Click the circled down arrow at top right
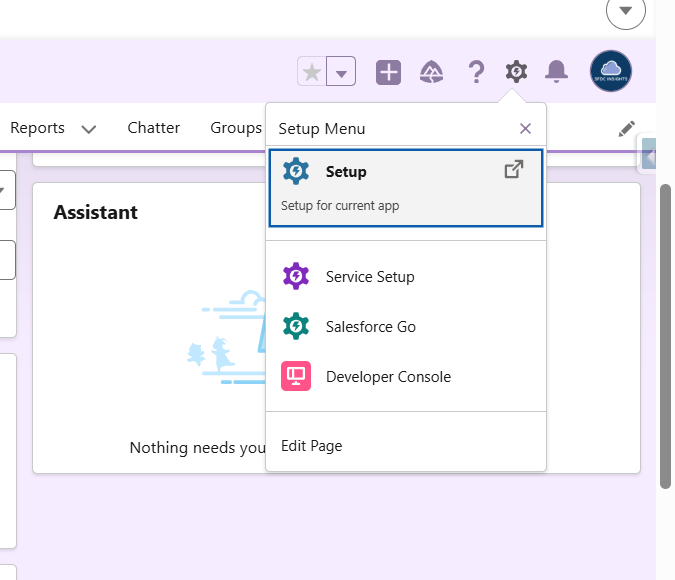This screenshot has width=675, height=580. (626, 11)
